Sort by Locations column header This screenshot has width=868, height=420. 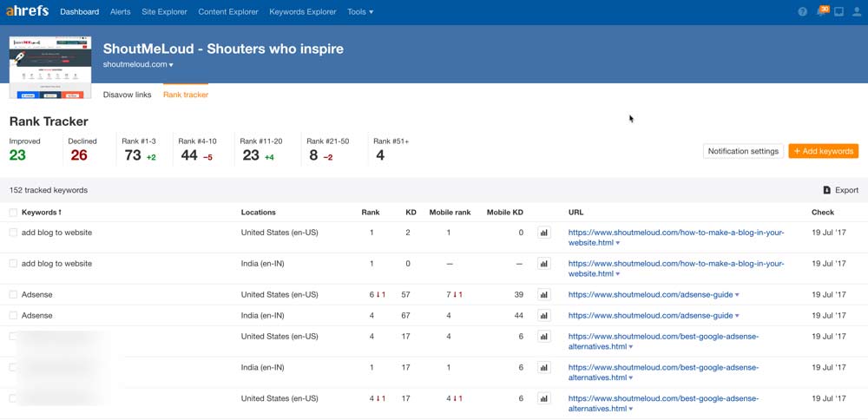pyautogui.click(x=258, y=213)
